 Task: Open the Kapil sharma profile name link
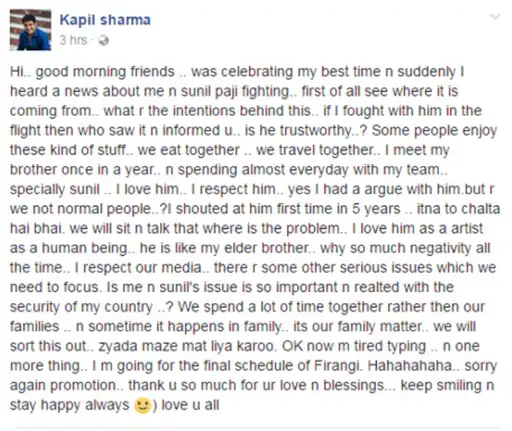(x=105, y=20)
